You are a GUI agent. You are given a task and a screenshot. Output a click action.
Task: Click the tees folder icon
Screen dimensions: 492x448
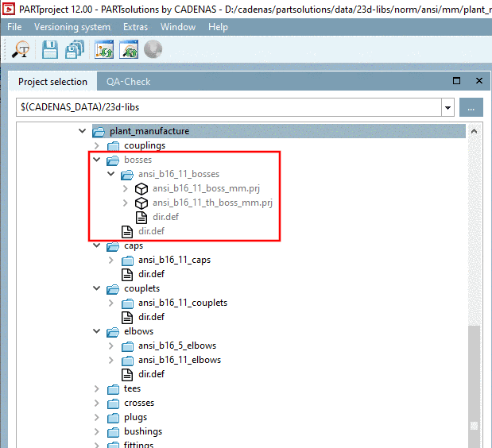tap(114, 389)
